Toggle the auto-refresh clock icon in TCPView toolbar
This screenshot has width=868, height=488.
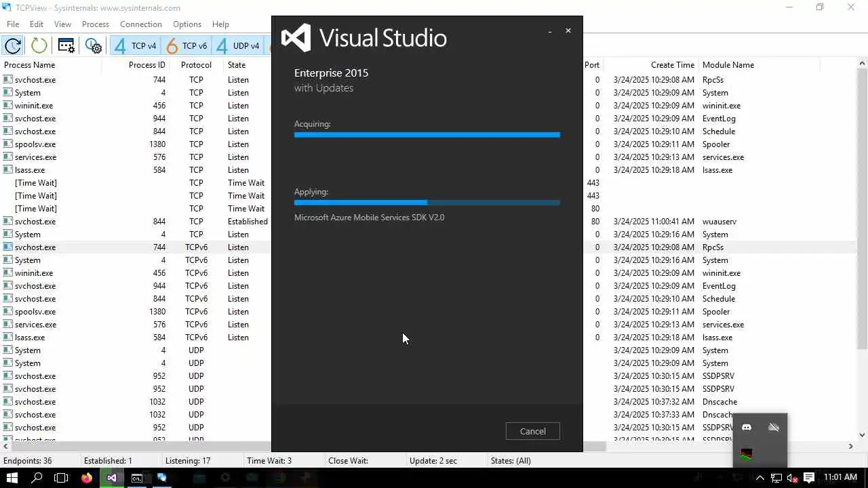tap(13, 46)
